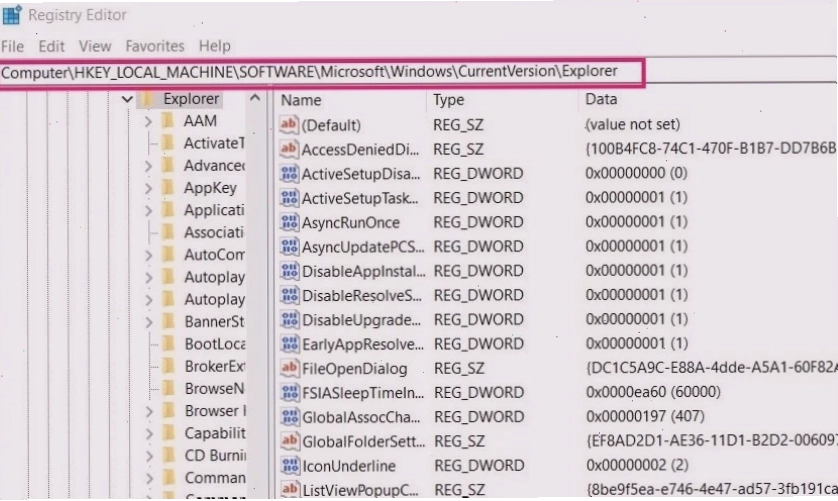Expand the AutoComplete key node

click(148, 255)
